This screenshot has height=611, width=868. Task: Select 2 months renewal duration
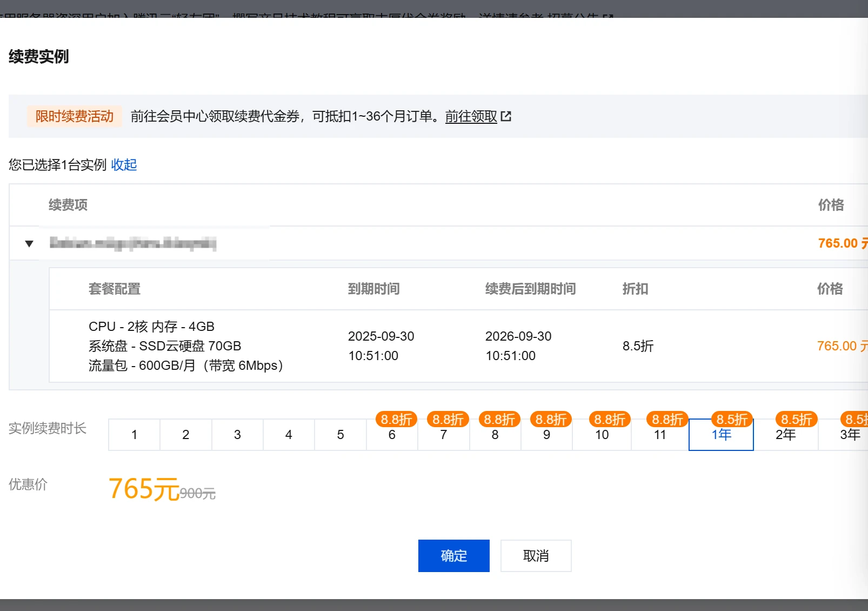185,435
